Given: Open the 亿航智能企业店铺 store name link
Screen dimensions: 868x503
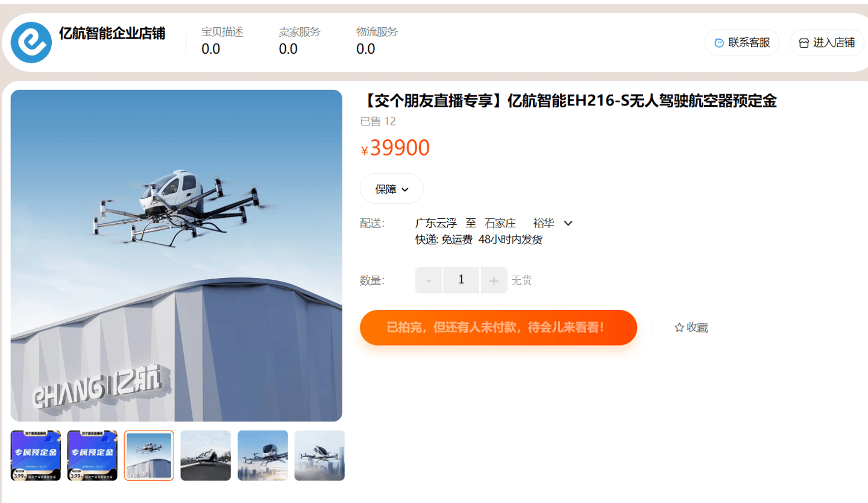Looking at the screenshot, I should point(112,33).
